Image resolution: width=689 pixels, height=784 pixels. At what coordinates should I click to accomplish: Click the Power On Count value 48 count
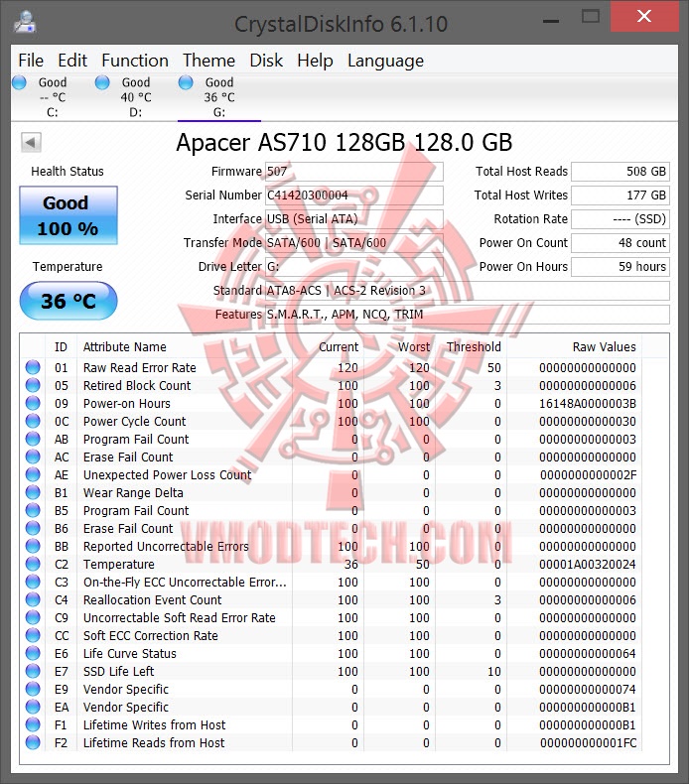click(620, 243)
